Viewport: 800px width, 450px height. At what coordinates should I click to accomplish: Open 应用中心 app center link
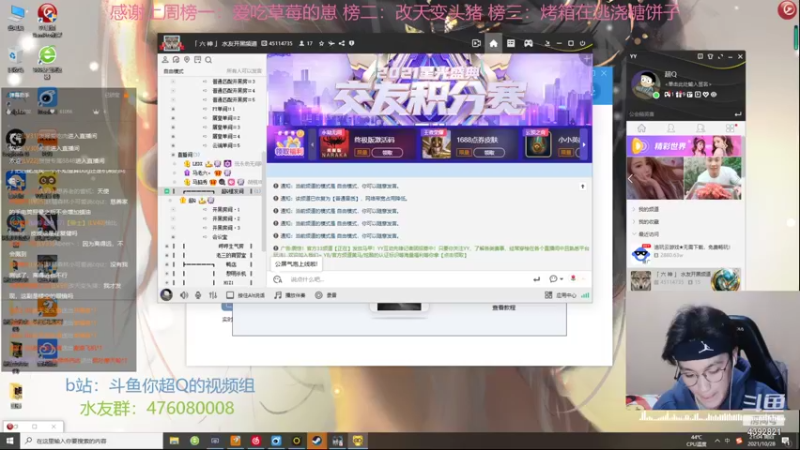[x=566, y=295]
